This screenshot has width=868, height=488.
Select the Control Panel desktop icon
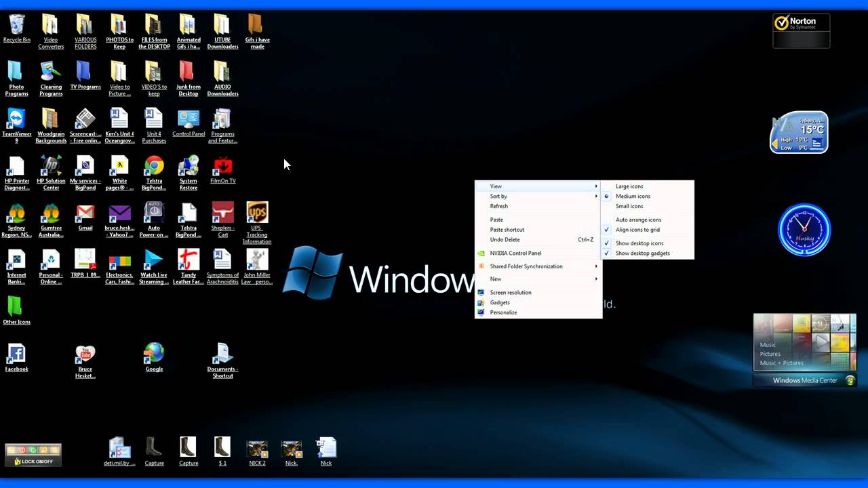(x=189, y=123)
